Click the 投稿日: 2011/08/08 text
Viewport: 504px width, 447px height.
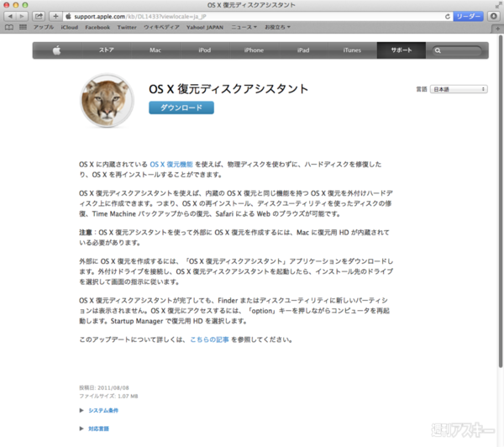click(x=104, y=388)
